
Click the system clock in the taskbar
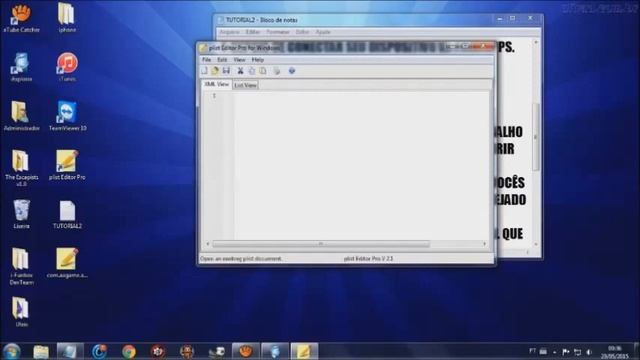[615, 352]
